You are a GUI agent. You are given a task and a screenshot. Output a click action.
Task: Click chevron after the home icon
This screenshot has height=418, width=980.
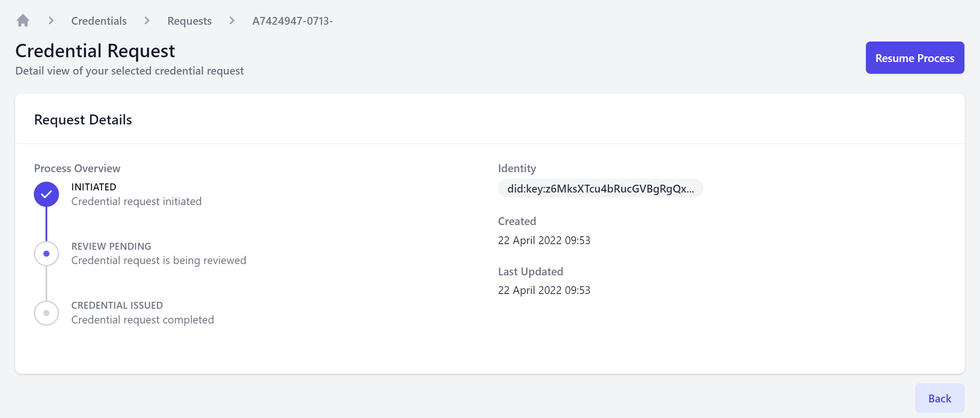[x=51, y=20]
